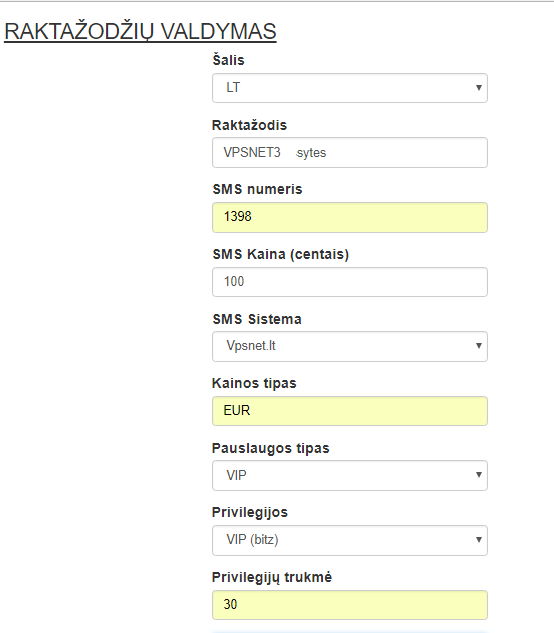554x633 pixels.
Task: Click the VPSNET3 text in the Raktažodis field
Action: (252, 153)
